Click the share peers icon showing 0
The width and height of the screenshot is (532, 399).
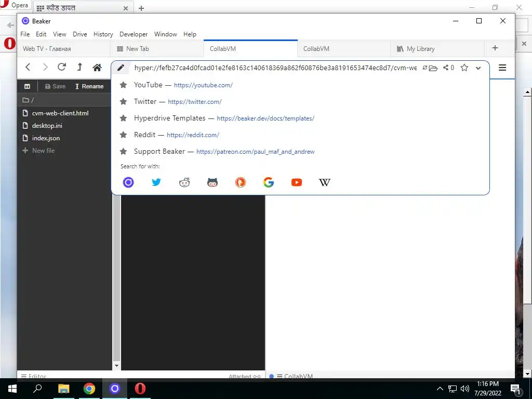(448, 68)
